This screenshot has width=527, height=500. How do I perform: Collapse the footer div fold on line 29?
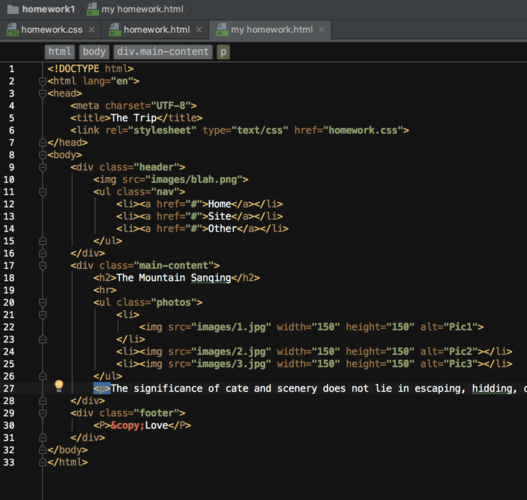tap(43, 413)
